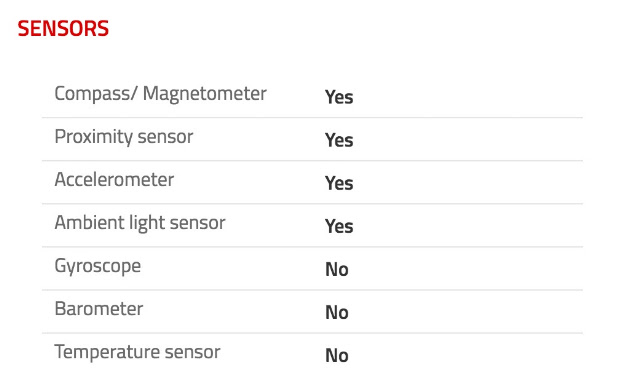
Task: Click the No value beside Barometer
Action: [x=337, y=313]
